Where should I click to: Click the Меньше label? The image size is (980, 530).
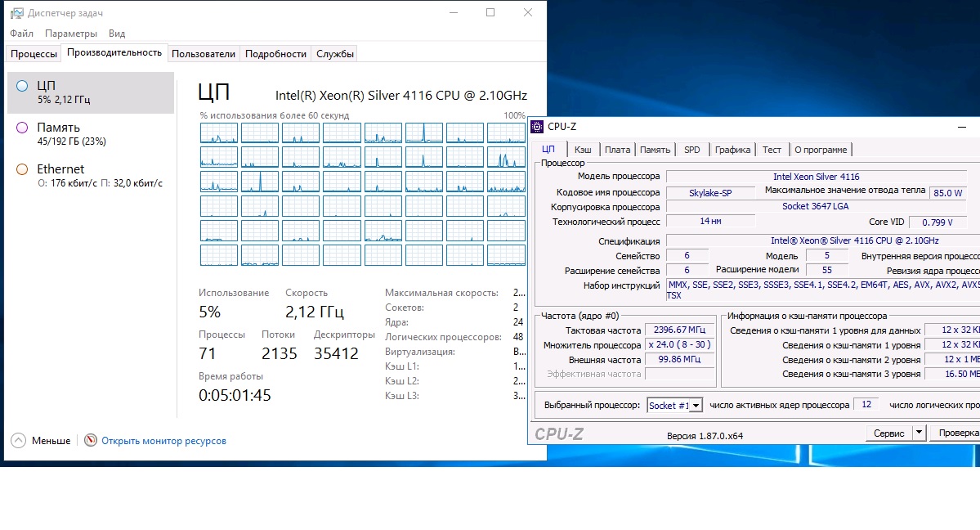tap(51, 441)
